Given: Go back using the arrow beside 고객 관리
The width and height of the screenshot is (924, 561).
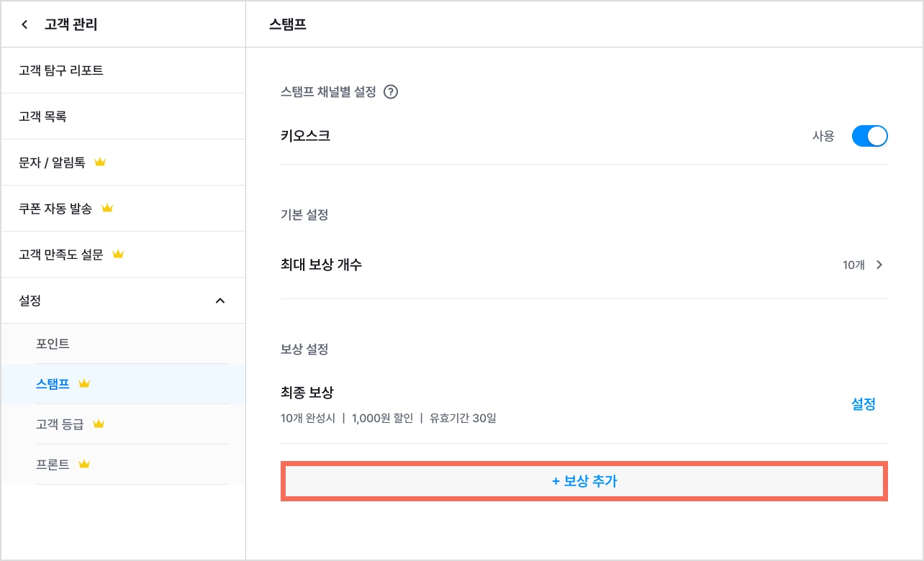Looking at the screenshot, I should pos(24,25).
